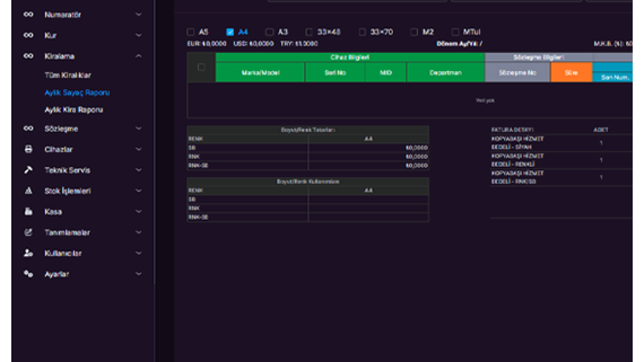
Task: Click the Kiralama sidebar icon
Action: coord(28,56)
